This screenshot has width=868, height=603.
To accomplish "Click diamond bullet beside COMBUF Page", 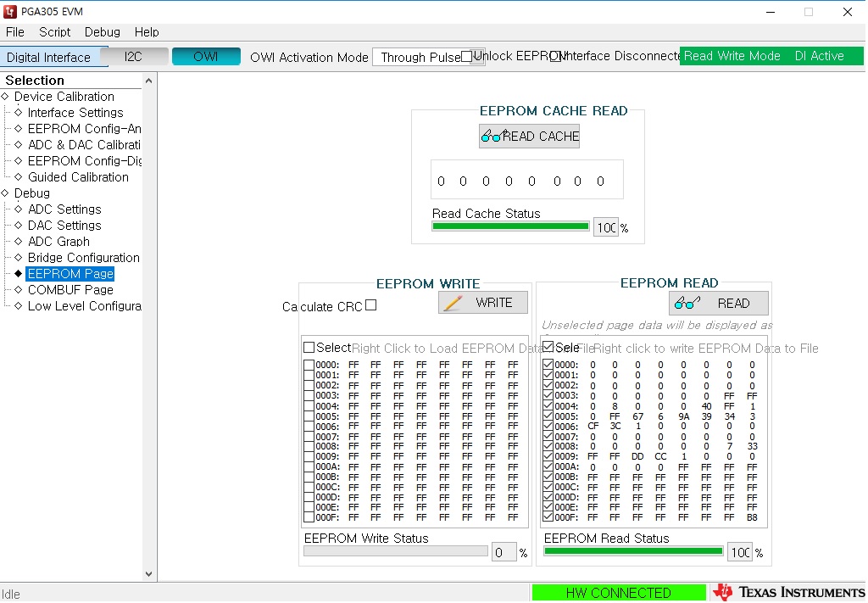I will (19, 289).
